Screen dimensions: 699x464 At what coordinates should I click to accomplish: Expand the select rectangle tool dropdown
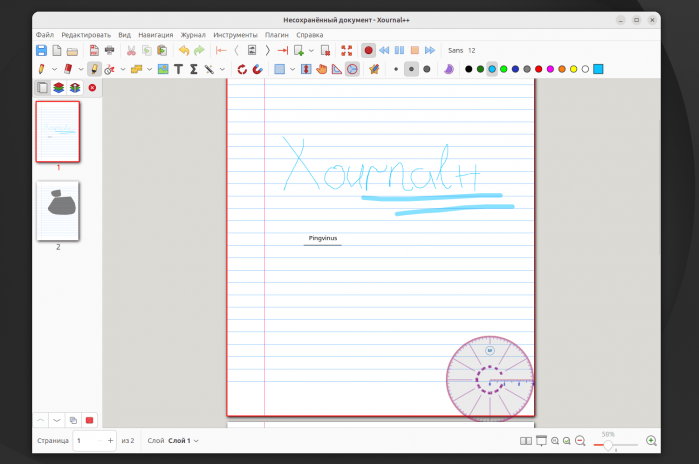coord(292,69)
